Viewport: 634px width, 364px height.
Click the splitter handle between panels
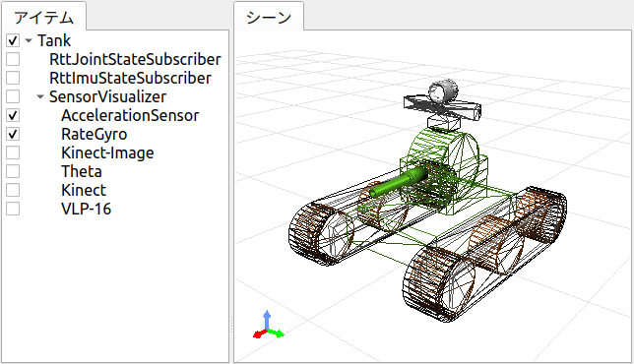(231, 325)
